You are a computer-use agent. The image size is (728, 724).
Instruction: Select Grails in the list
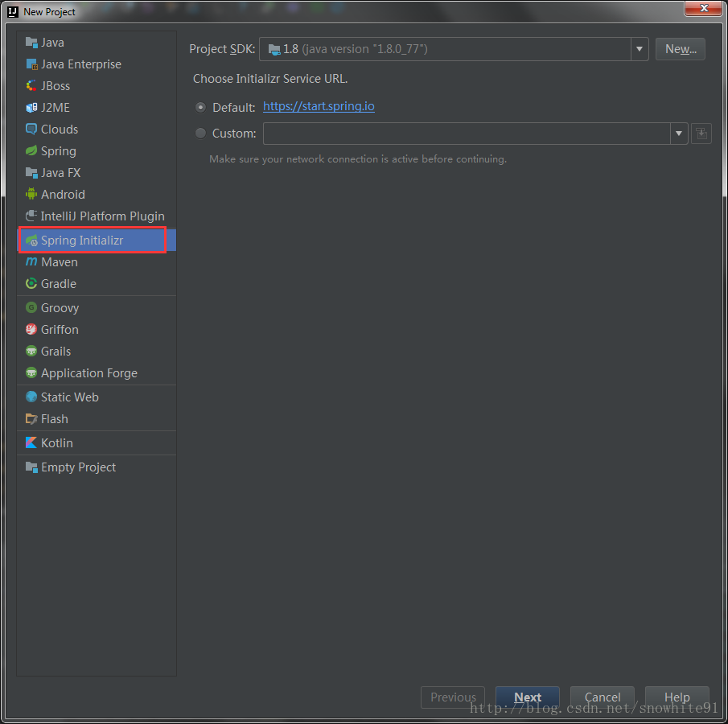(97, 351)
